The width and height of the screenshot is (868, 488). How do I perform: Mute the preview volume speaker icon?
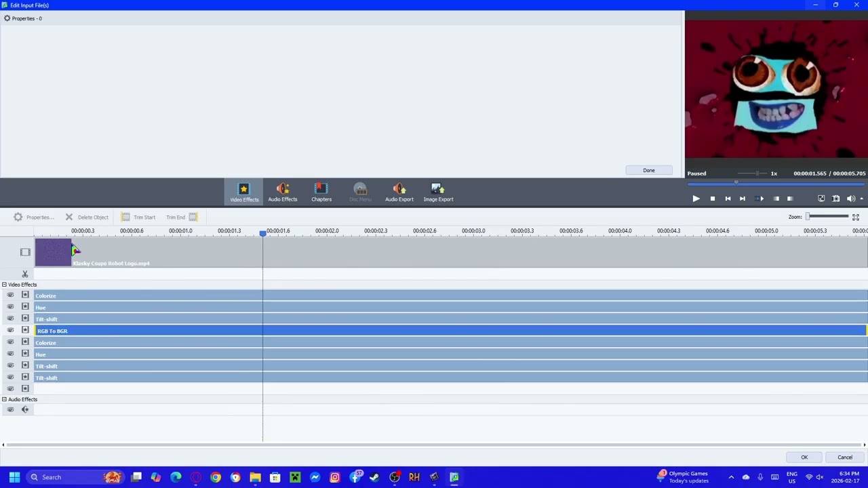tap(851, 199)
